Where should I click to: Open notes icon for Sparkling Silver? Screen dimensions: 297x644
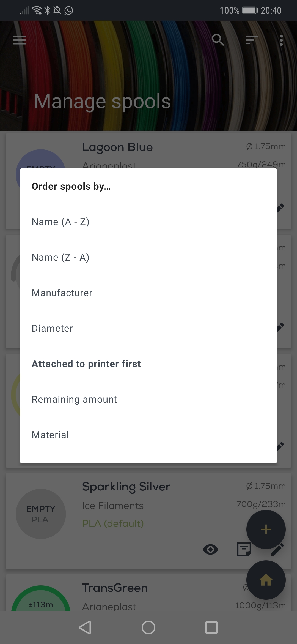(244, 550)
